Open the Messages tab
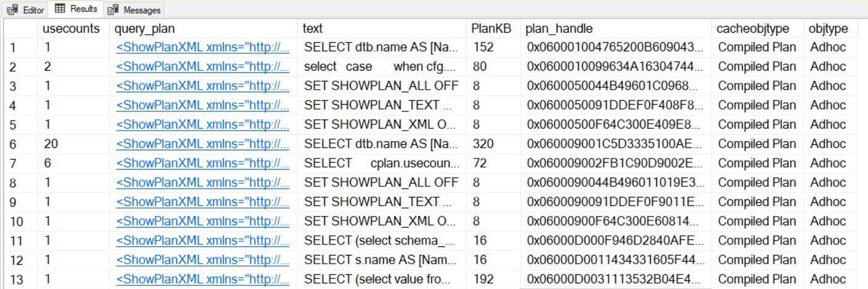The width and height of the screenshot is (868, 289). coord(134,10)
